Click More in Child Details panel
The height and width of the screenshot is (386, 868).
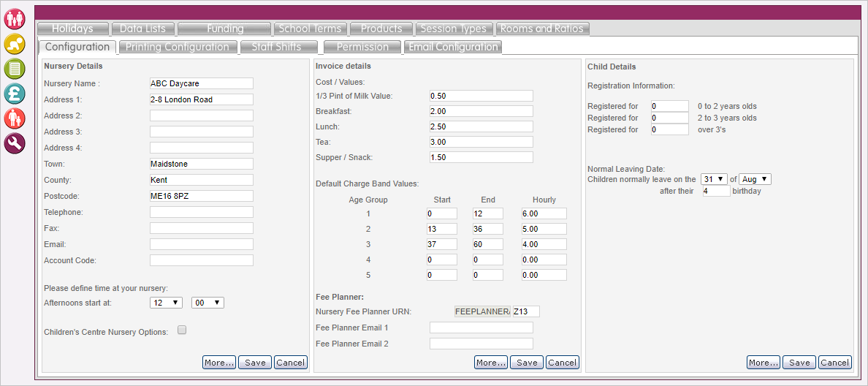click(x=764, y=363)
